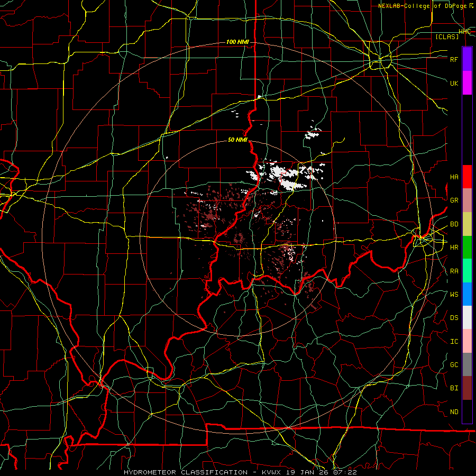476x476 pixels.
Task: Click the red HA legend color swatch
Action: (467, 177)
